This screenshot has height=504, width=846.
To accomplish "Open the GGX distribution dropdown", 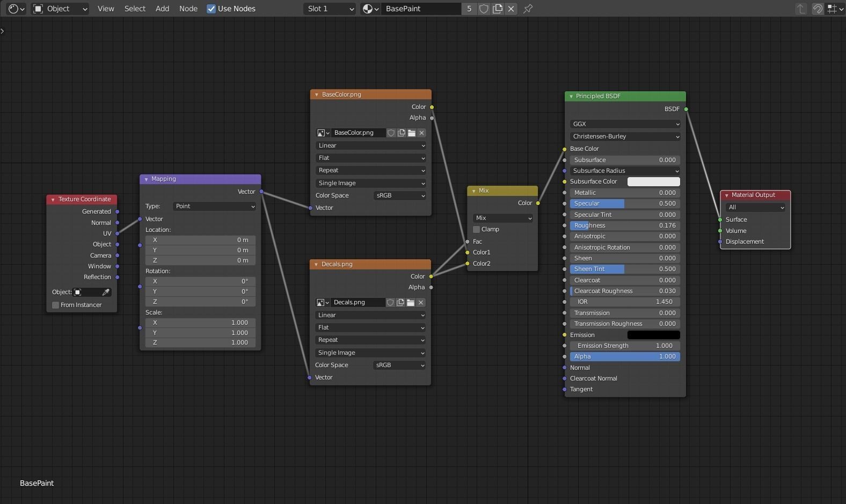I will [x=625, y=124].
